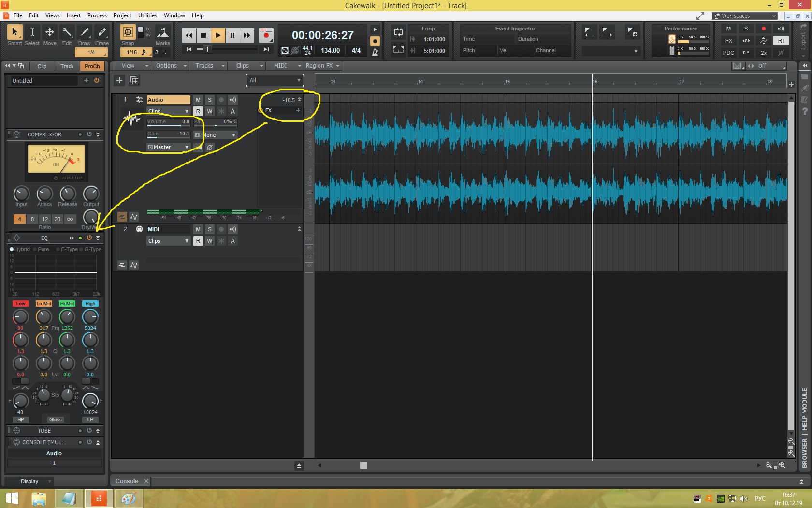Open File Explorer from the taskbar
This screenshot has width=812, height=508.
[x=39, y=498]
